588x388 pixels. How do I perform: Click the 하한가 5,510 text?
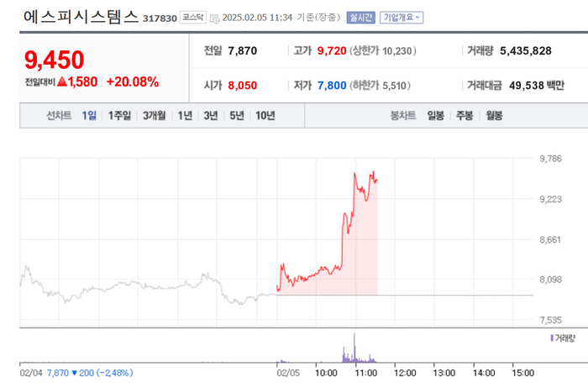[x=380, y=86]
